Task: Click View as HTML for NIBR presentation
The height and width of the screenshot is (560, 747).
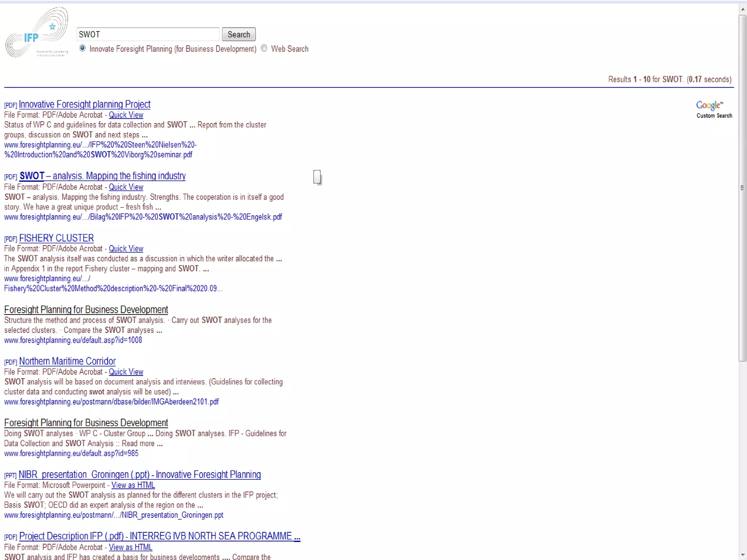Action: [x=133, y=485]
